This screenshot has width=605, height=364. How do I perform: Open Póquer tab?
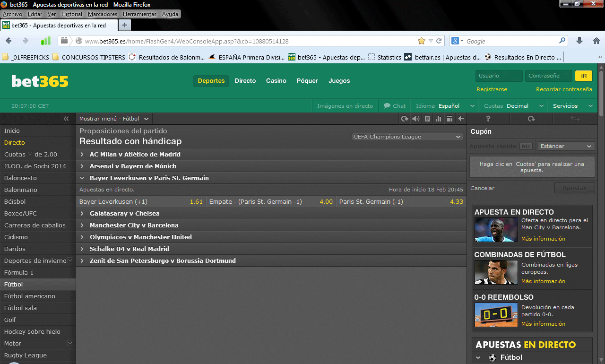click(307, 81)
